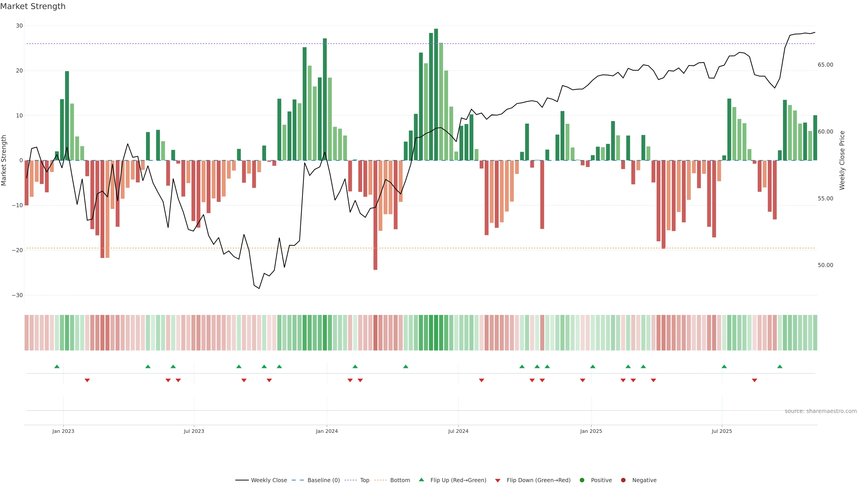Click the Jul 2025 x-axis label

pyautogui.click(x=722, y=431)
